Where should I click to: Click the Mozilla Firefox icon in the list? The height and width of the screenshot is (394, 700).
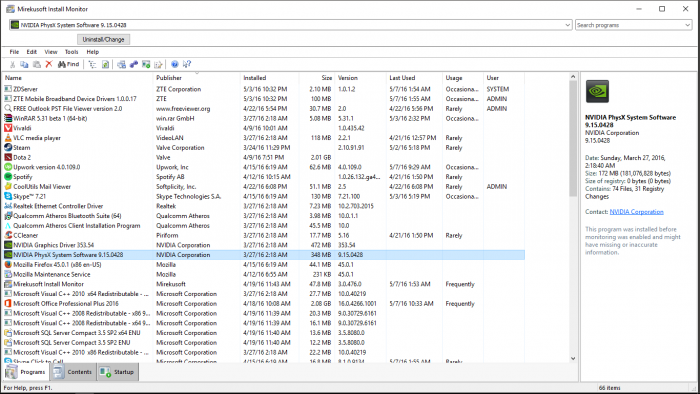click(8, 265)
